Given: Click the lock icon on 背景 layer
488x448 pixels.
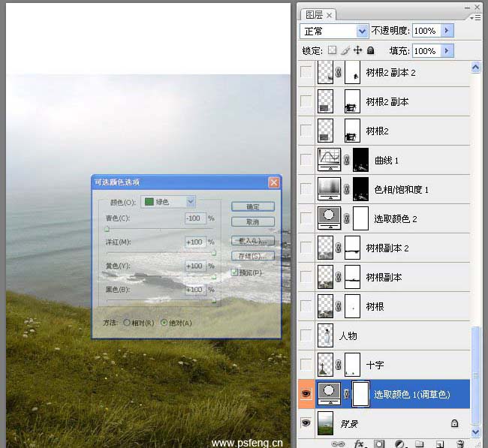Looking at the screenshot, I should (454, 423).
